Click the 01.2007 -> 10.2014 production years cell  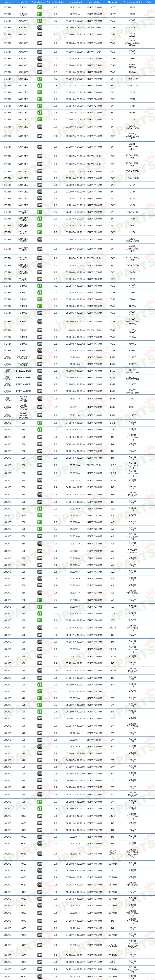75,384
